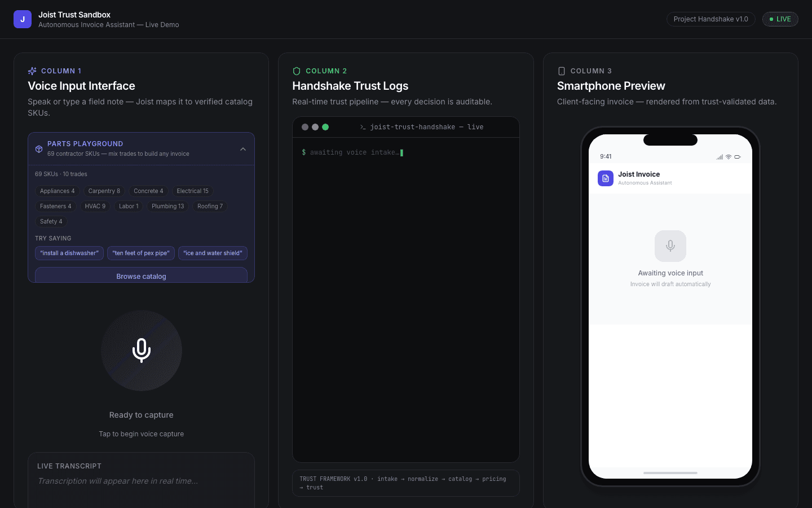The width and height of the screenshot is (812, 508).
Task: Click the sparkle icon beside COLUMN 1
Action: [32, 71]
